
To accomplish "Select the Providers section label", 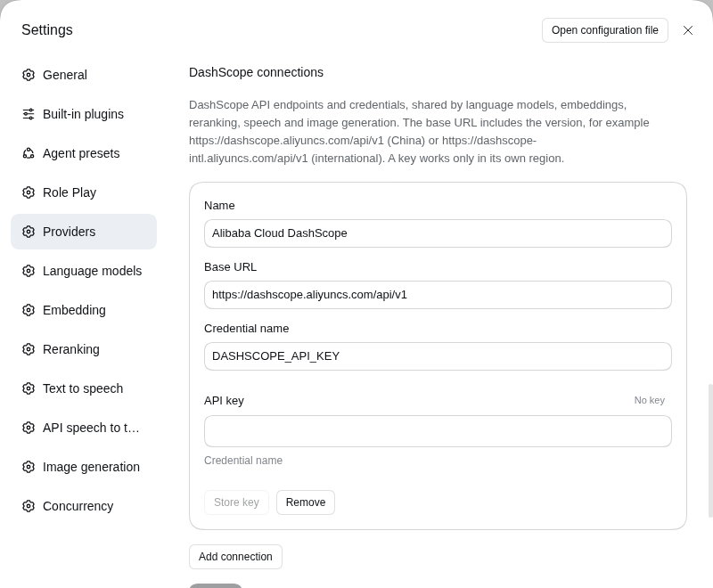I will [x=70, y=232].
